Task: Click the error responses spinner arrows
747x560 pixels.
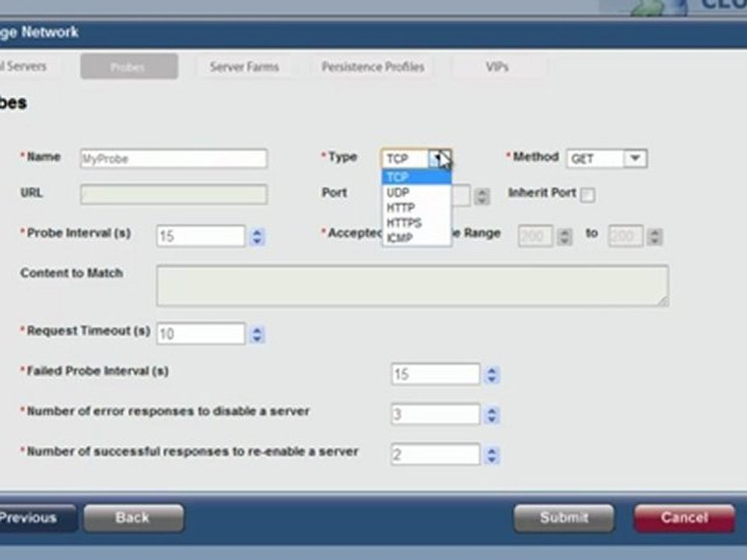Action: click(492, 415)
